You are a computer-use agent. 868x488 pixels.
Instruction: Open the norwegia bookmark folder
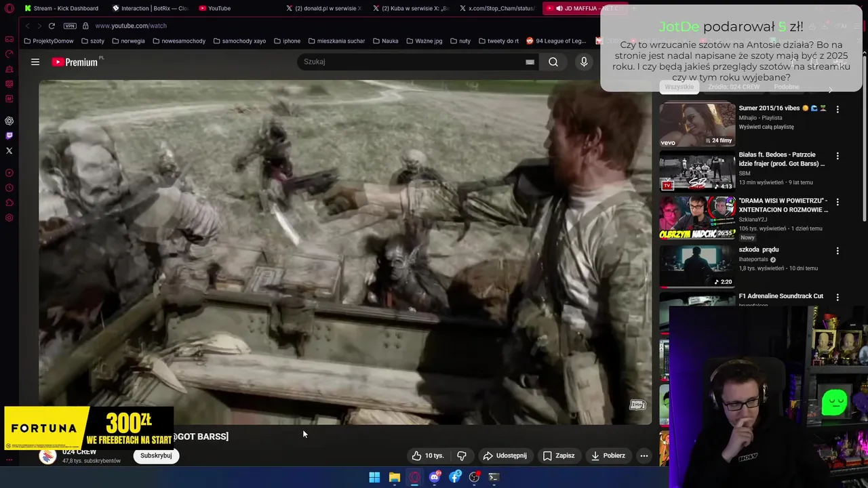[x=128, y=41]
